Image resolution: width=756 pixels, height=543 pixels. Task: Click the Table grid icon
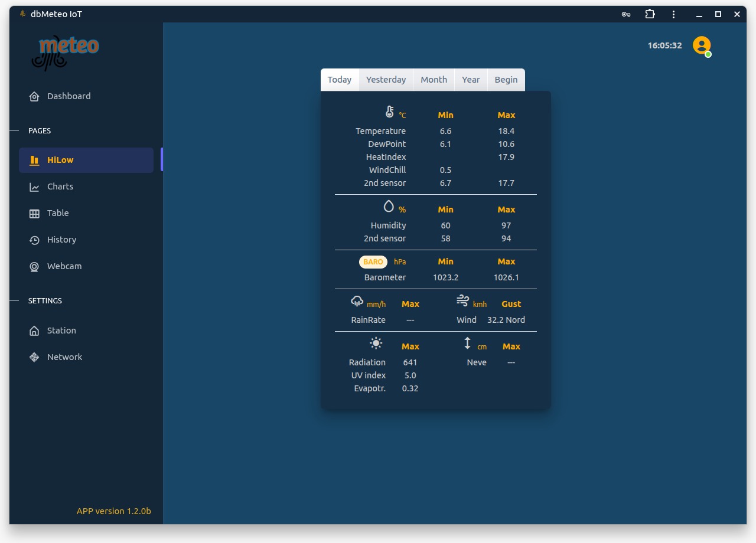tap(34, 213)
